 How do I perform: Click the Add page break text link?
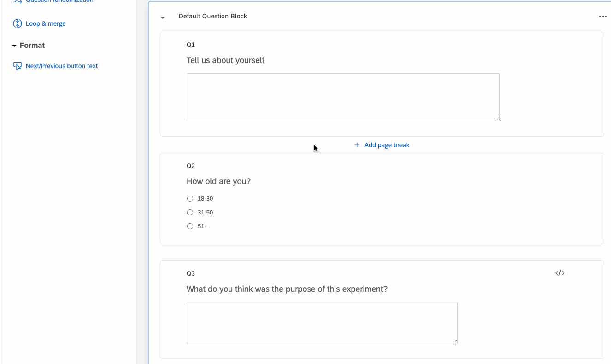387,145
